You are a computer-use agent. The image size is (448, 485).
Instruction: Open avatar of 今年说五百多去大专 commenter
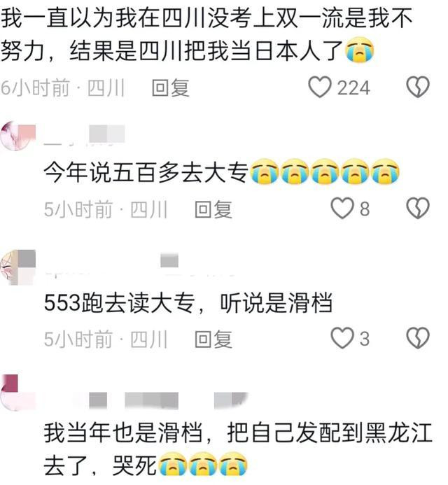18,136
